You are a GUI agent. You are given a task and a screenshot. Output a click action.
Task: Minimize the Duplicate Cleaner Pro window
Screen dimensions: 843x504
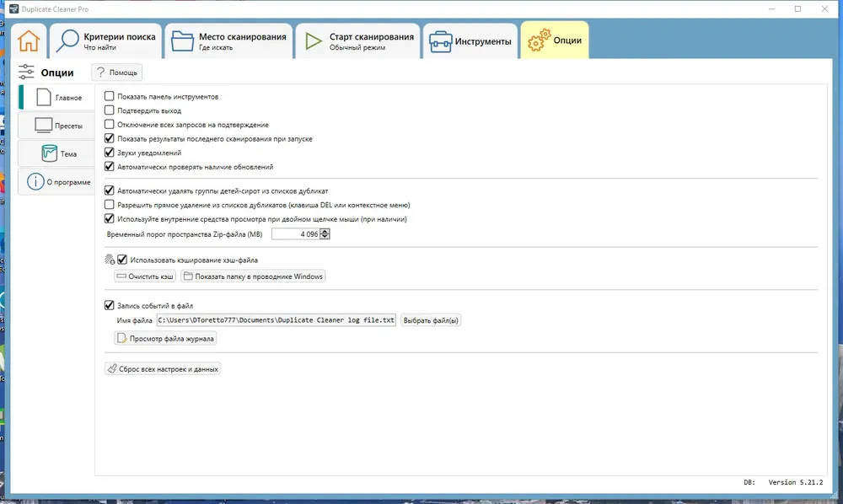[771, 8]
